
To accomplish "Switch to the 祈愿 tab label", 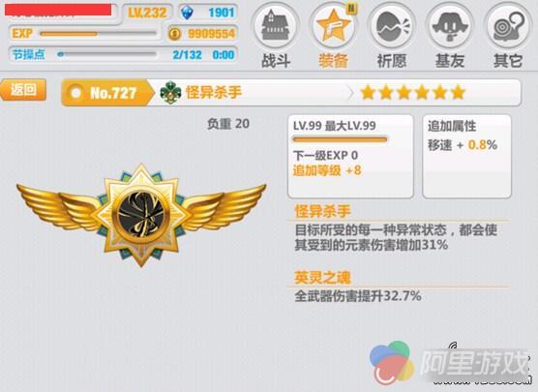I will pos(392,61).
